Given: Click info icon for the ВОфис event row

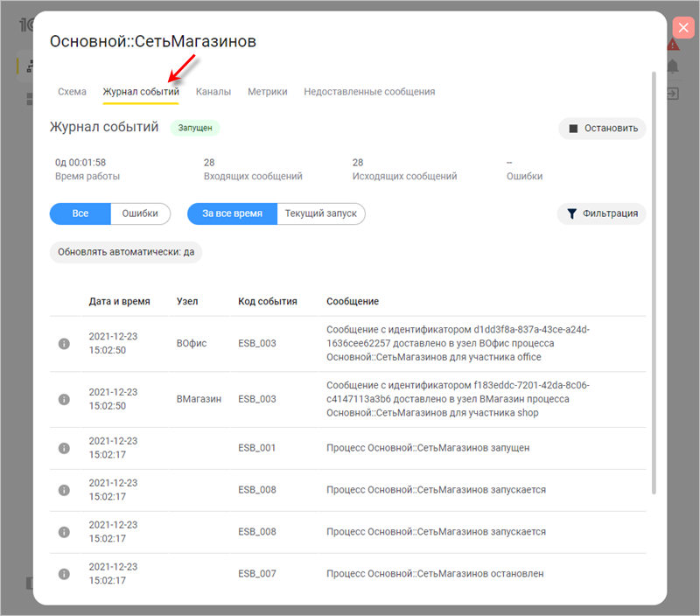Looking at the screenshot, I should coord(64,344).
